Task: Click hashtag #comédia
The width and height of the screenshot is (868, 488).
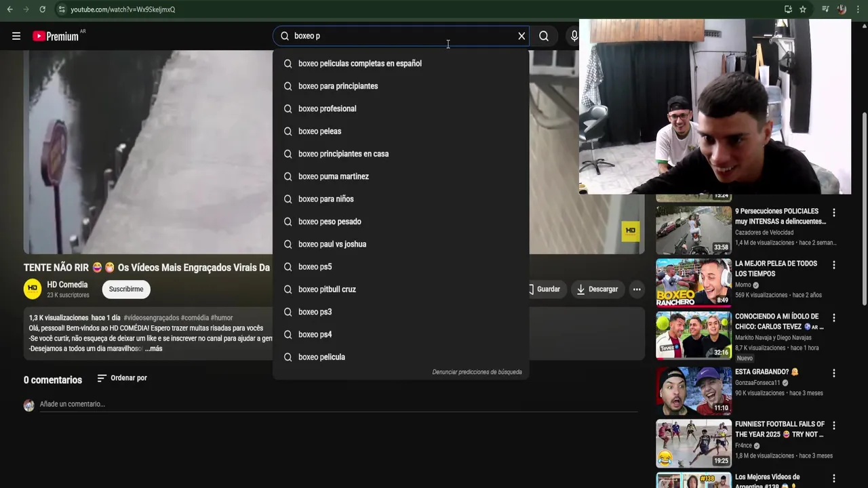Action: (x=195, y=318)
